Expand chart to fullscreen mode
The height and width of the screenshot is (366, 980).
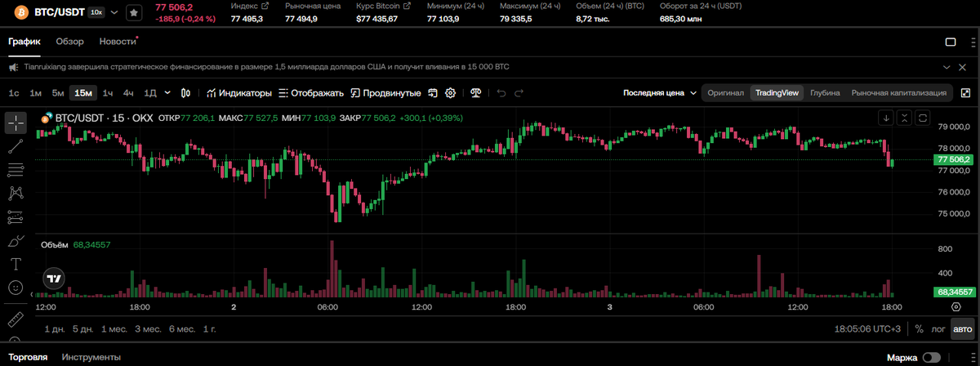click(x=964, y=93)
